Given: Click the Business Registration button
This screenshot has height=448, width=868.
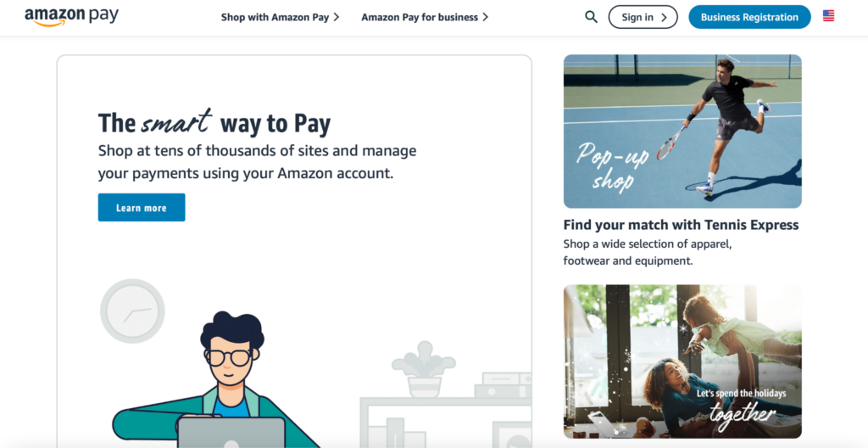Looking at the screenshot, I should 749,17.
